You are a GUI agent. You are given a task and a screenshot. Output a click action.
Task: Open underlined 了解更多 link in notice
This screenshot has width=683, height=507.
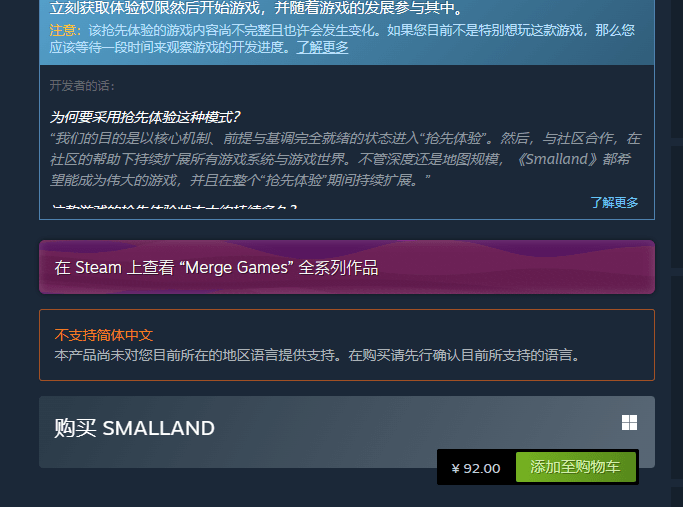tap(322, 47)
